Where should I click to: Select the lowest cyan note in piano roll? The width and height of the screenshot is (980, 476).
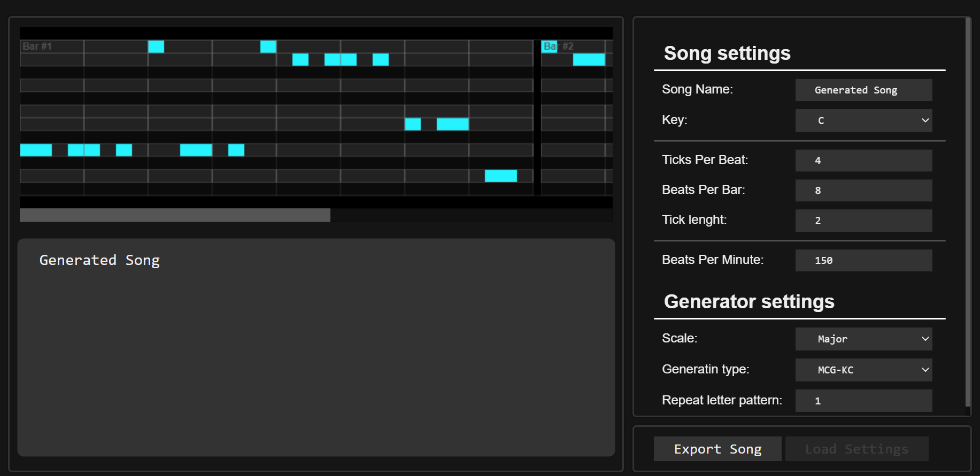coord(500,176)
